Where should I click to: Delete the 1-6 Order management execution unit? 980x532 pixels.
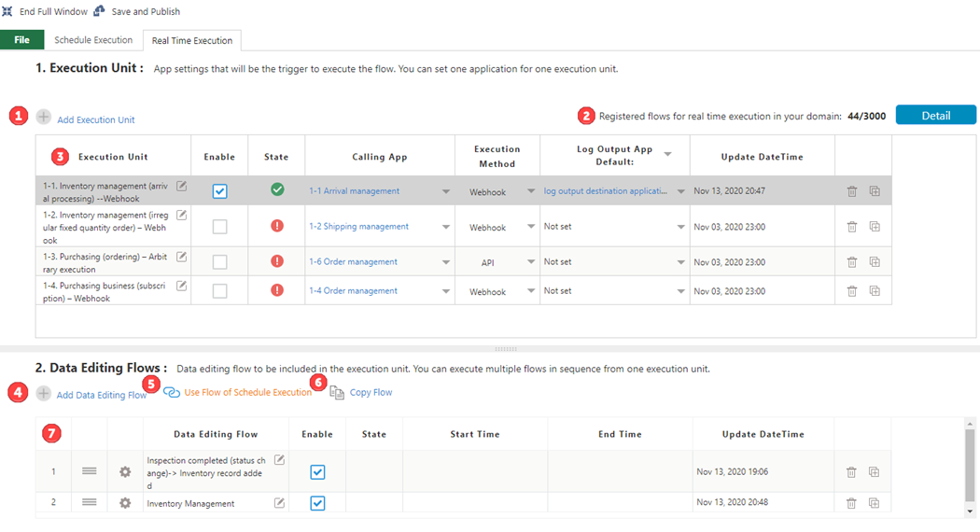pyautogui.click(x=852, y=262)
